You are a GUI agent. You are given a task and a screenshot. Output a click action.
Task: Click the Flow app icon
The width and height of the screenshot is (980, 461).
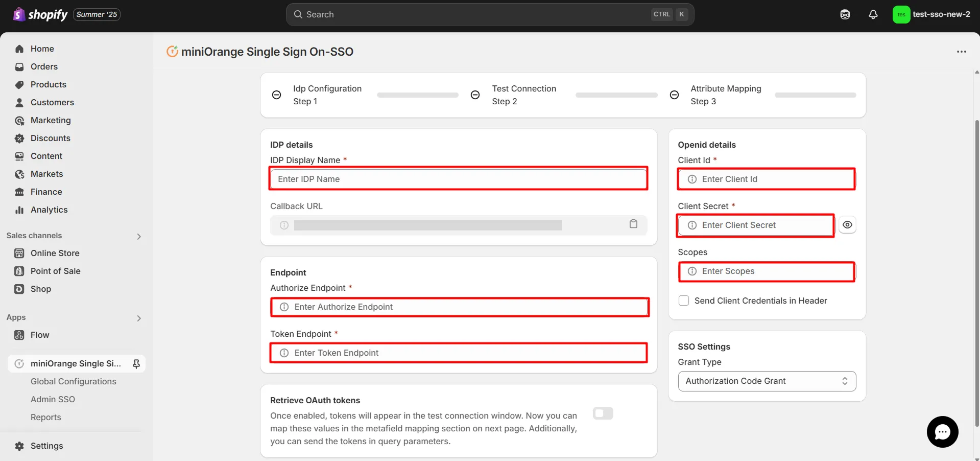pyautogui.click(x=19, y=335)
